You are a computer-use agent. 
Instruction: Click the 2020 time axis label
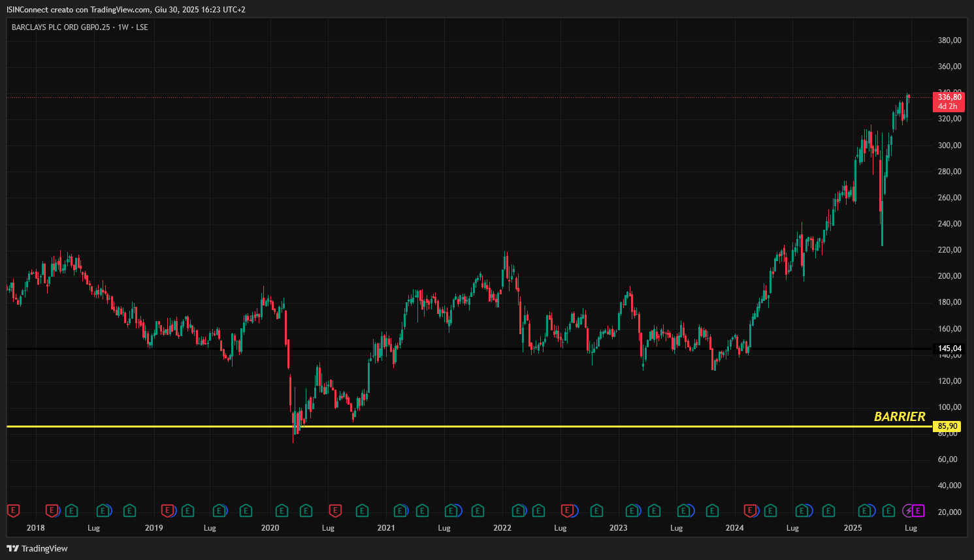click(x=270, y=528)
